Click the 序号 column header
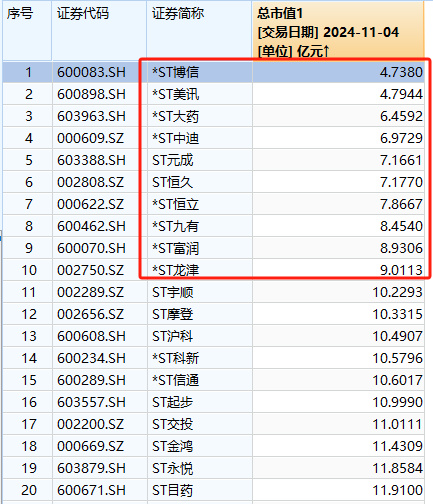The width and height of the screenshot is (433, 504). [27, 31]
